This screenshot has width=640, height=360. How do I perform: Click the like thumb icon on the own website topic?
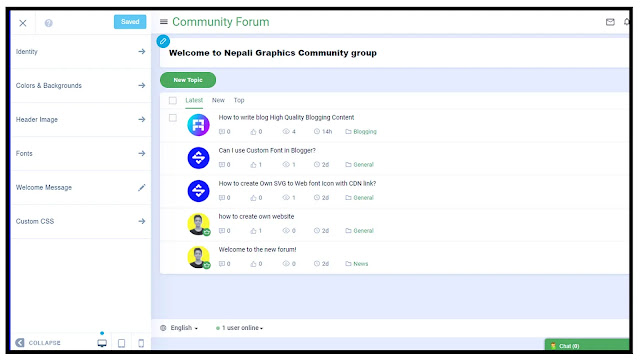253,231
